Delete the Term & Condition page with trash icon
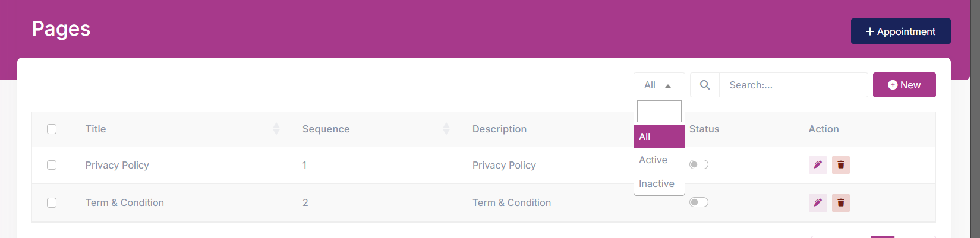 (x=841, y=203)
